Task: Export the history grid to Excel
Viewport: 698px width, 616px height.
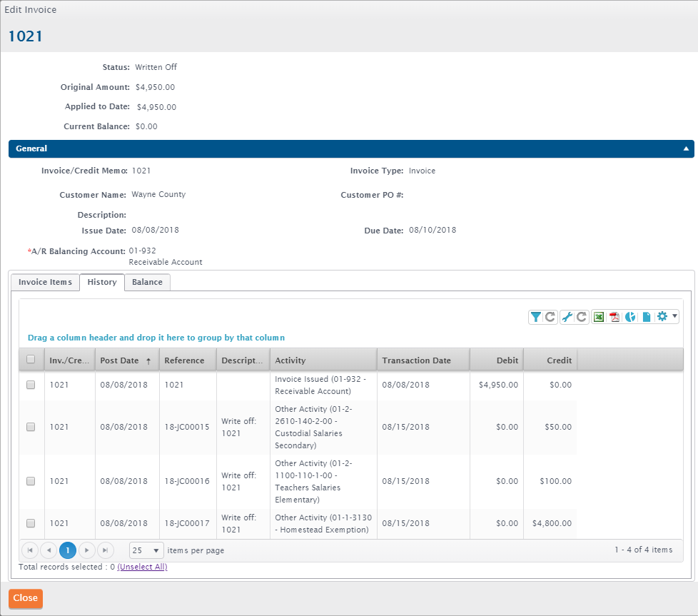Action: pyautogui.click(x=599, y=317)
